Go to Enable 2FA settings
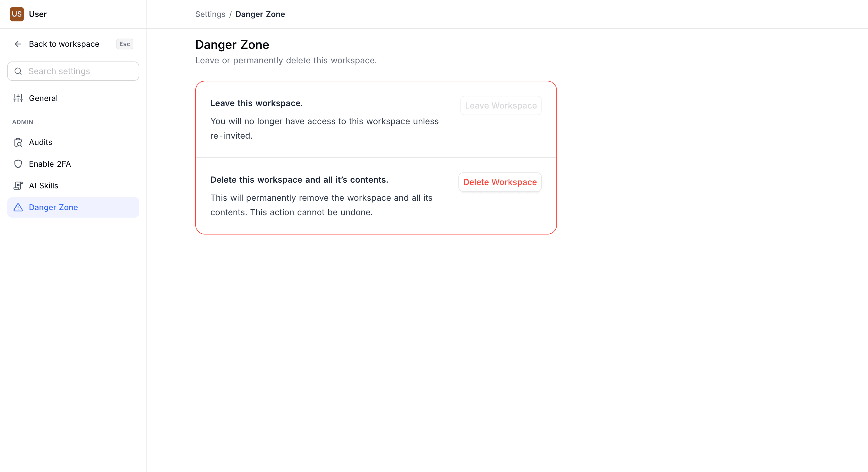Screen dimensions: 868x472 73,164
